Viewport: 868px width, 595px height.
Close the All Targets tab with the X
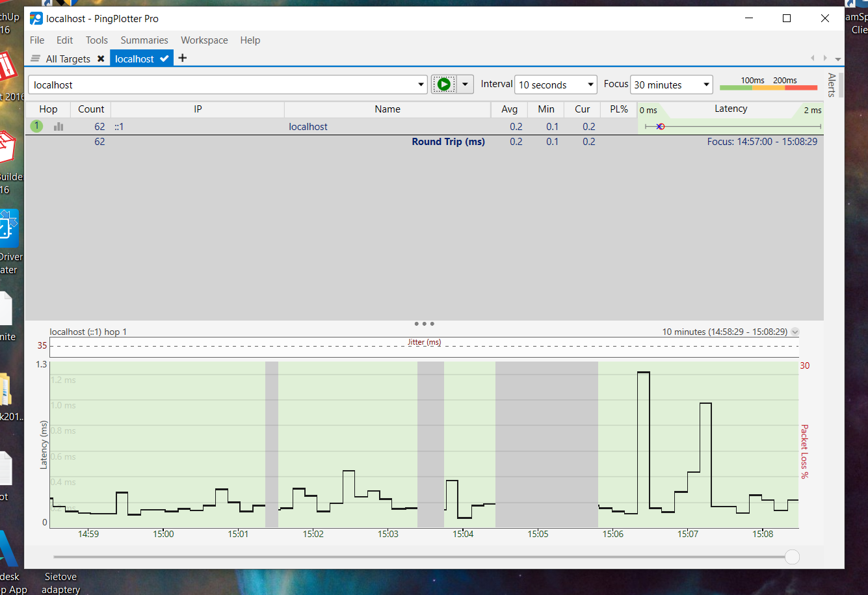(x=101, y=59)
